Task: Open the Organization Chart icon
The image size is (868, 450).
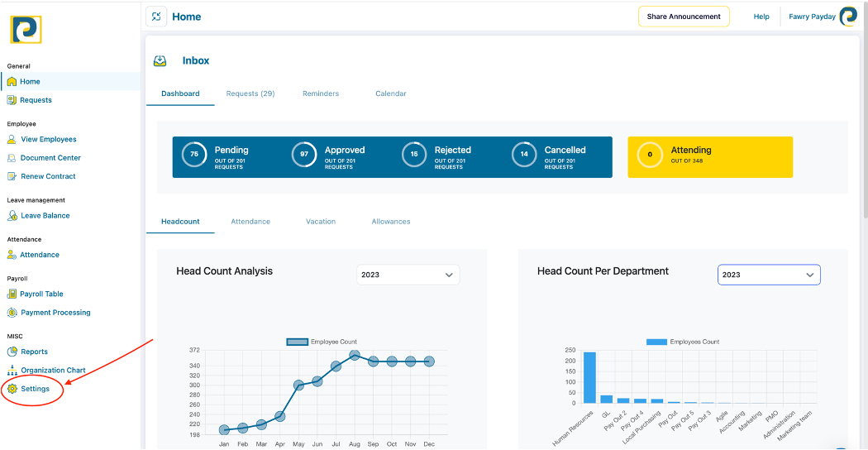Action: [12, 371]
